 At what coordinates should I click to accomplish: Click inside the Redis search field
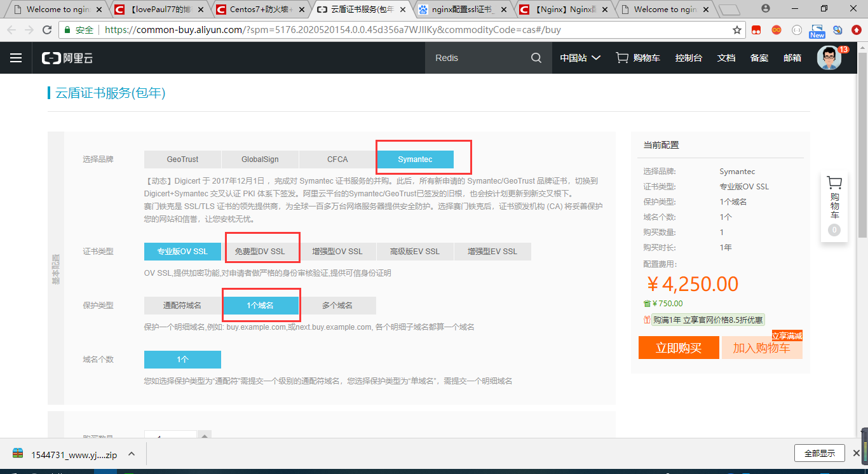[478, 58]
